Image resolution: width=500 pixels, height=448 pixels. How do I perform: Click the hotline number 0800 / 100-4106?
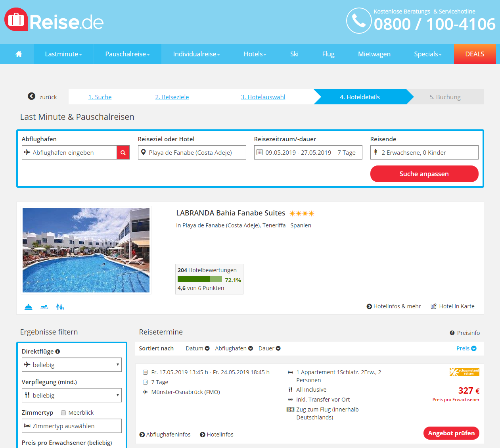point(435,24)
